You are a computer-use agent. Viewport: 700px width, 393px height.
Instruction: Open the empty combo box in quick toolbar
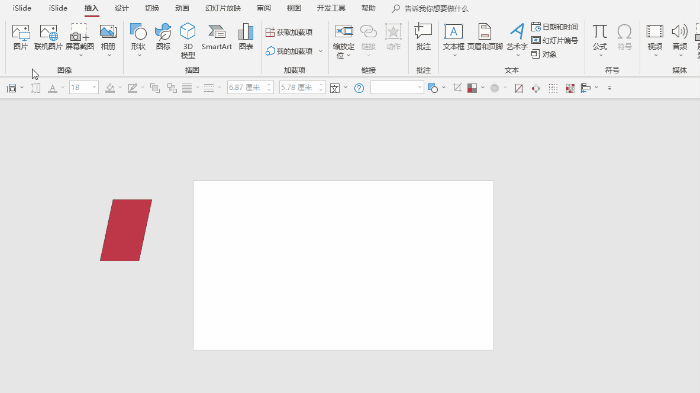click(396, 88)
